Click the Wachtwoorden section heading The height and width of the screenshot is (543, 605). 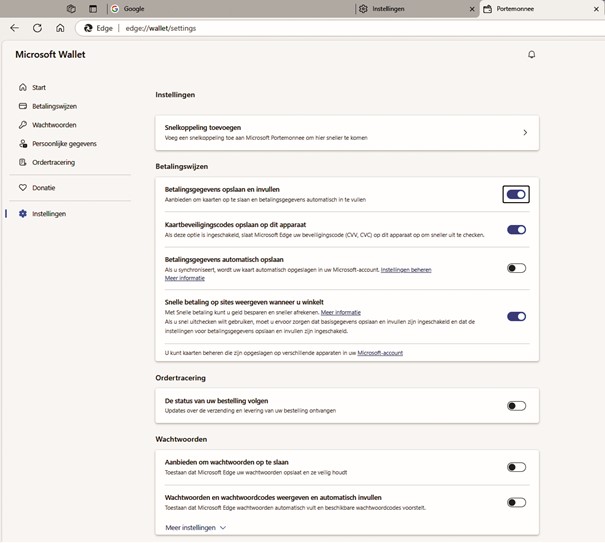coord(181,439)
